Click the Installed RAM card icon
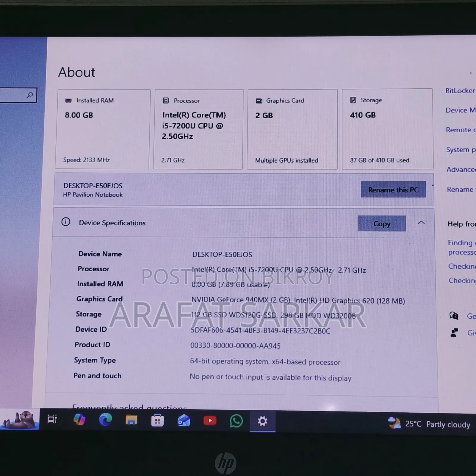The width and height of the screenshot is (476, 476). pos(68,101)
